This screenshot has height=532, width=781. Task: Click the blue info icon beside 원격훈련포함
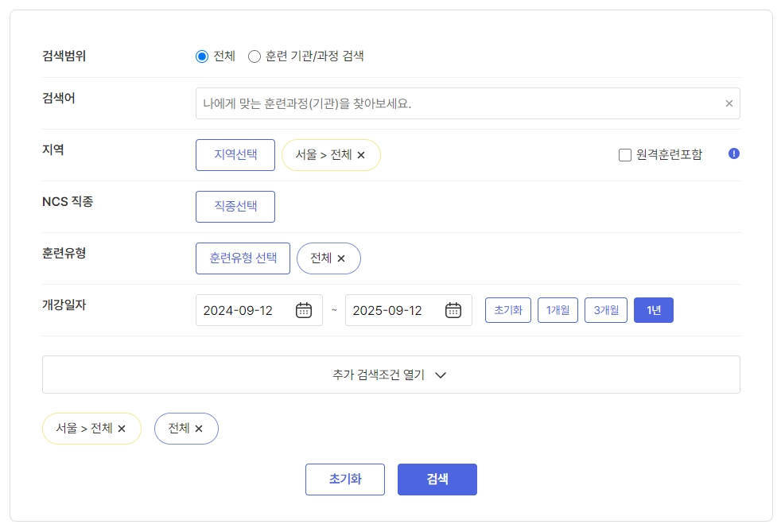tap(732, 155)
